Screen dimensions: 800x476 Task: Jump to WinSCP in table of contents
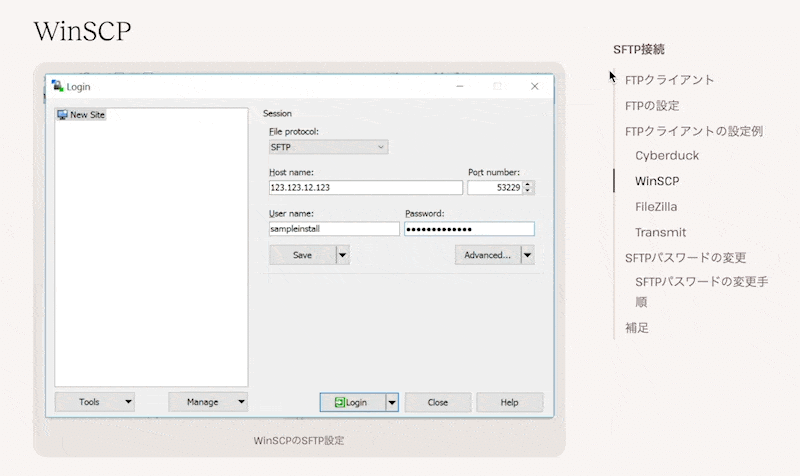click(x=657, y=181)
